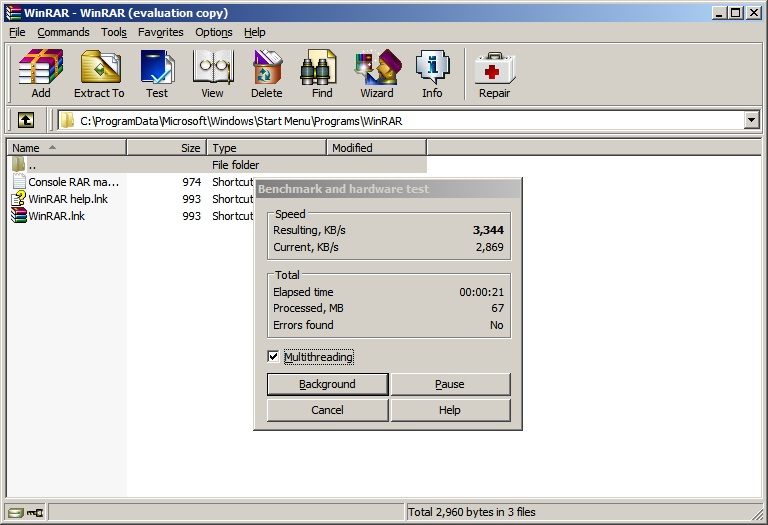Click status bar Total 2,960 bytes text
The width and height of the screenshot is (768, 525).
[472, 512]
